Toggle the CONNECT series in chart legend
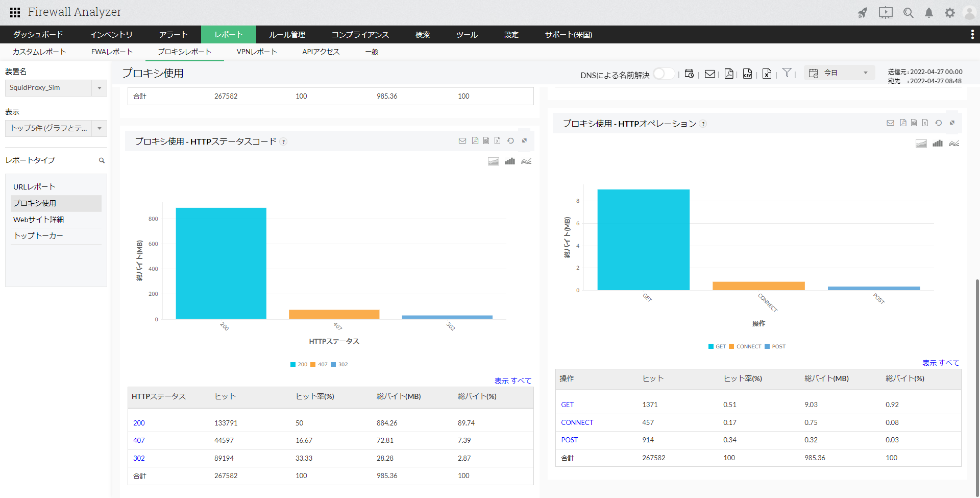The height and width of the screenshot is (498, 980). (745, 347)
